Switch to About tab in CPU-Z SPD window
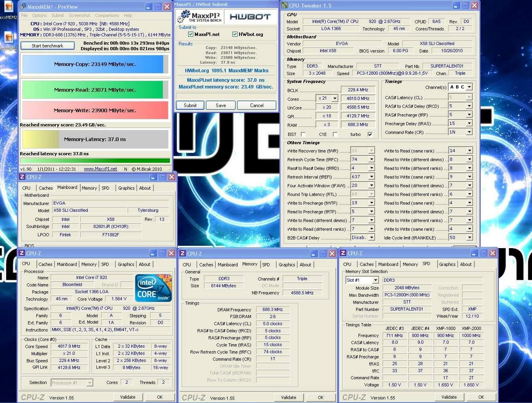532x403 pixels. tap(466, 264)
